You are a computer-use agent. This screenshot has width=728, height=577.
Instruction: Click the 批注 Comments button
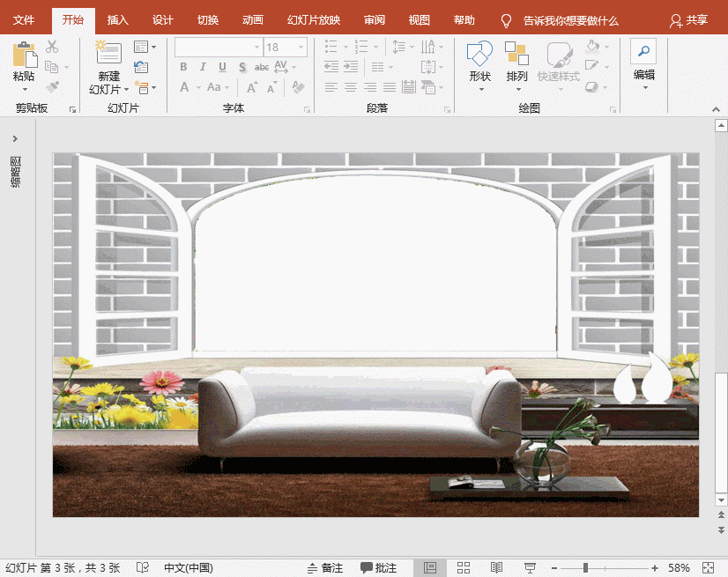pyautogui.click(x=378, y=567)
